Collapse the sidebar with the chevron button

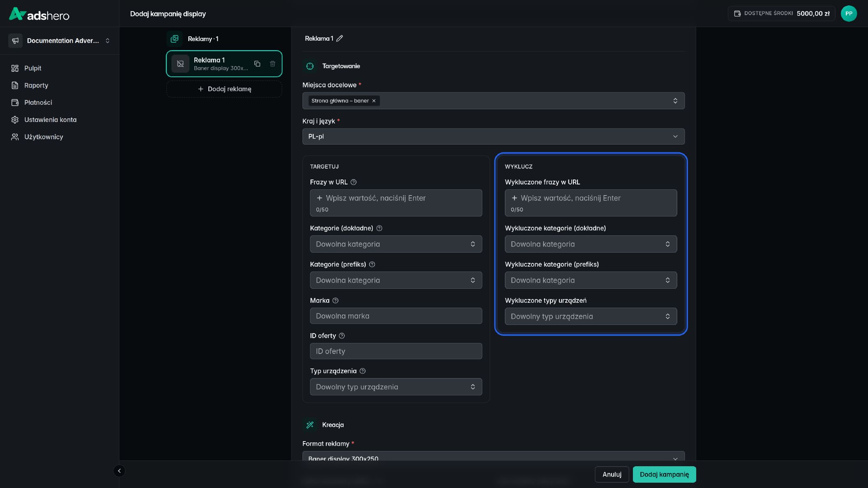coord(119,471)
